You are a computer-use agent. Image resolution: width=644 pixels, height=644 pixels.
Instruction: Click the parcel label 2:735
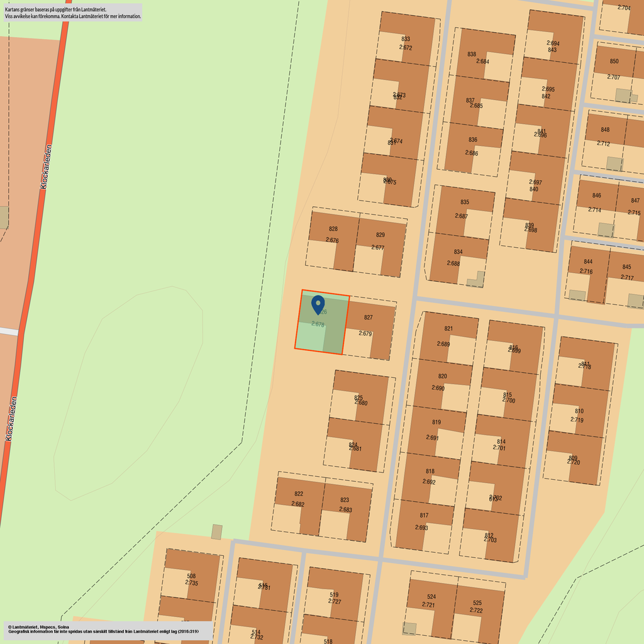tap(191, 583)
